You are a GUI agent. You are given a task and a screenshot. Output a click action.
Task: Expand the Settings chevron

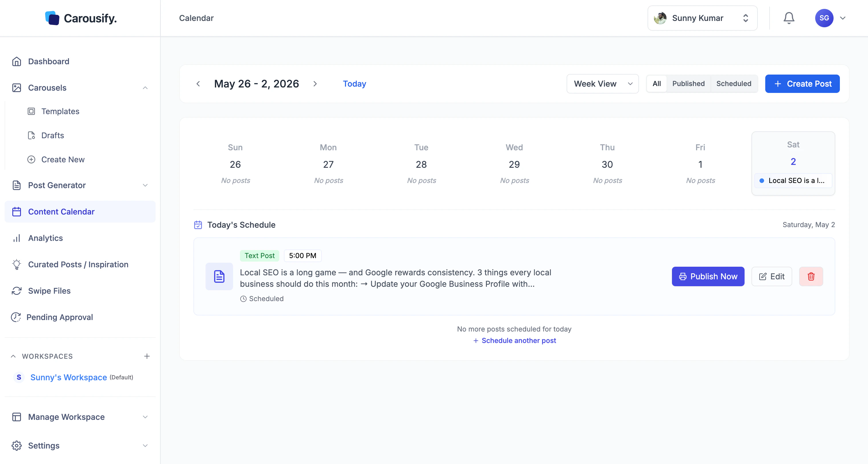pyautogui.click(x=145, y=445)
